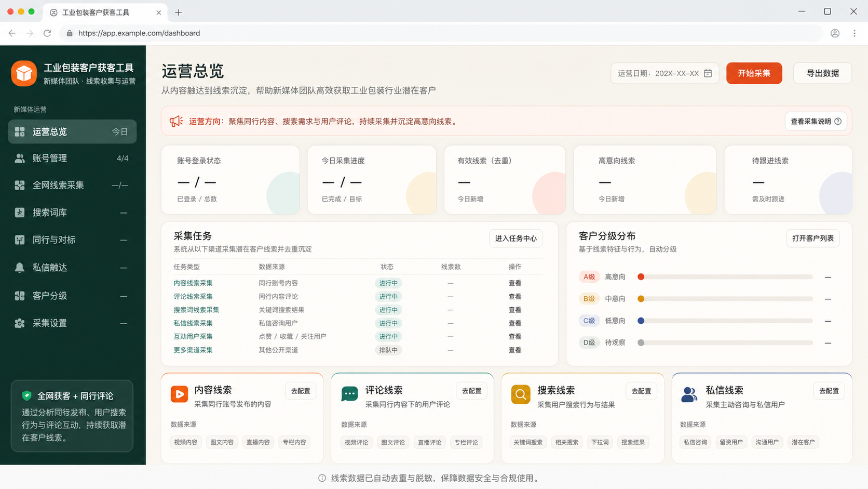
Task: Go back with the browser back arrow
Action: pyautogui.click(x=12, y=33)
